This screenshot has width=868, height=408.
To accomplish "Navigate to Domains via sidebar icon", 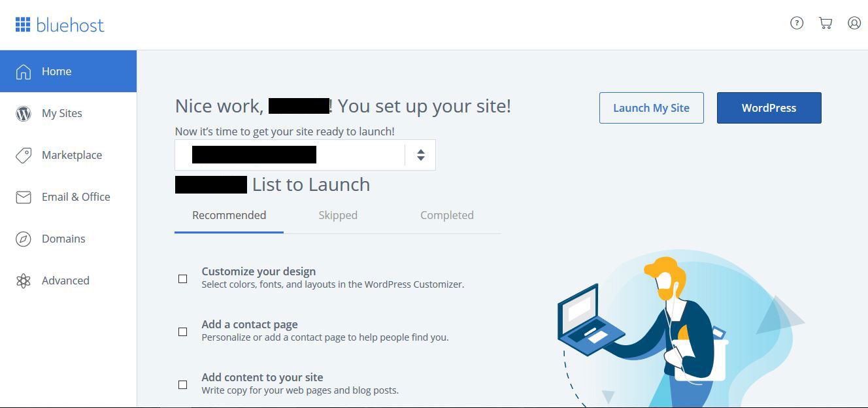I will point(24,238).
